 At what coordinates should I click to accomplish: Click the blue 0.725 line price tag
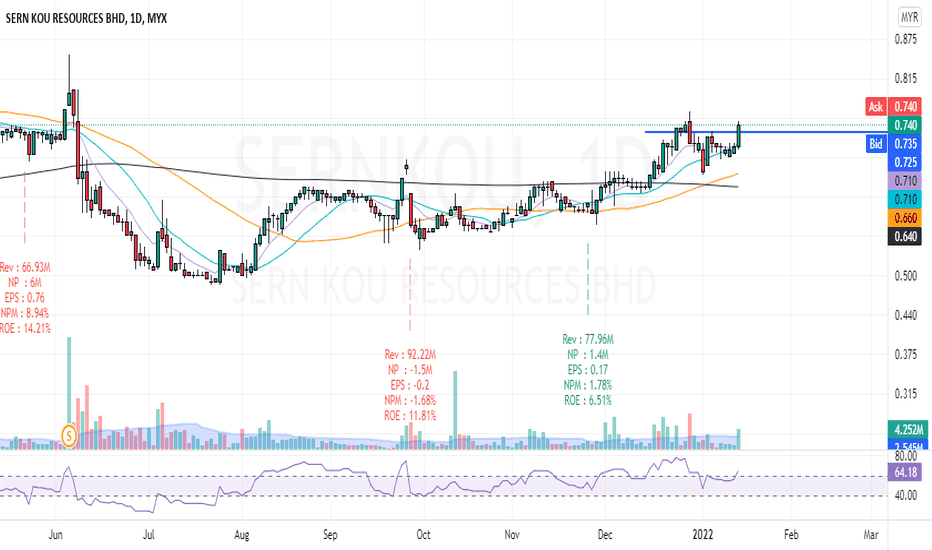[x=905, y=162]
